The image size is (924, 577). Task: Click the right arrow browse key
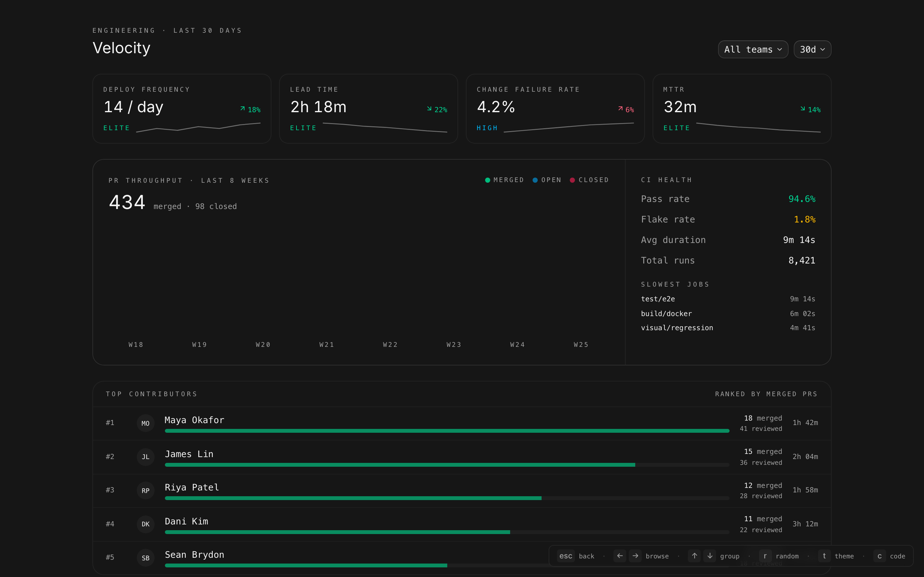click(x=635, y=556)
